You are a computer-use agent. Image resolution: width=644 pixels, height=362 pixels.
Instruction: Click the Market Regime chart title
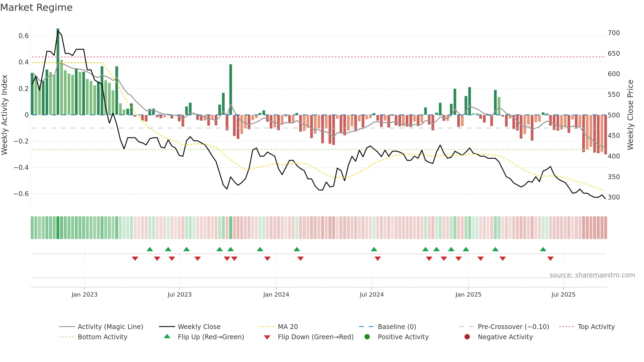click(36, 8)
